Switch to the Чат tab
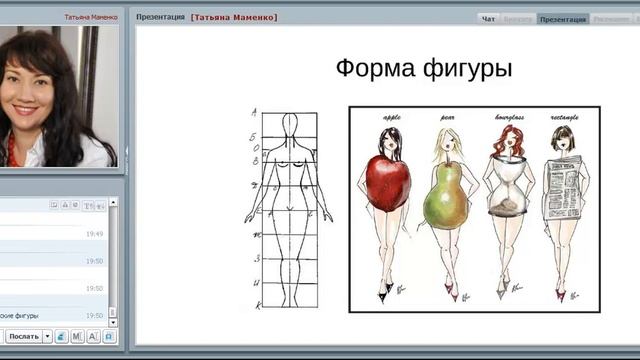The width and height of the screenshot is (640, 360). (x=488, y=19)
